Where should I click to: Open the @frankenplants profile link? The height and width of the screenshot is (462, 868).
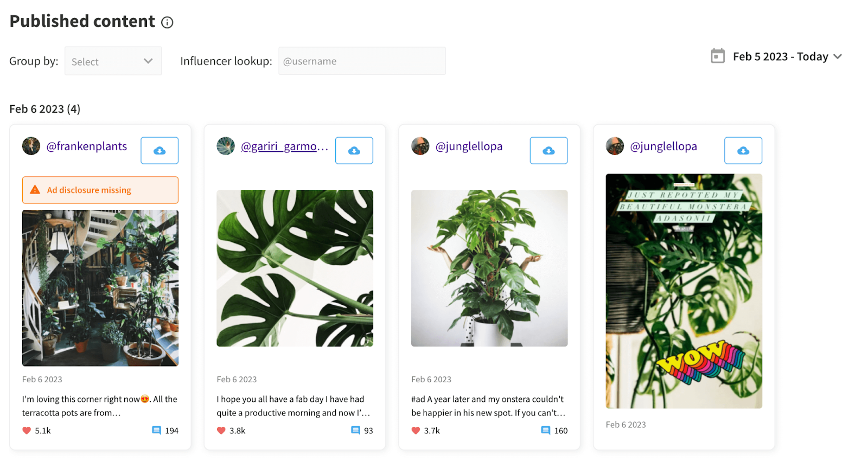pos(87,146)
